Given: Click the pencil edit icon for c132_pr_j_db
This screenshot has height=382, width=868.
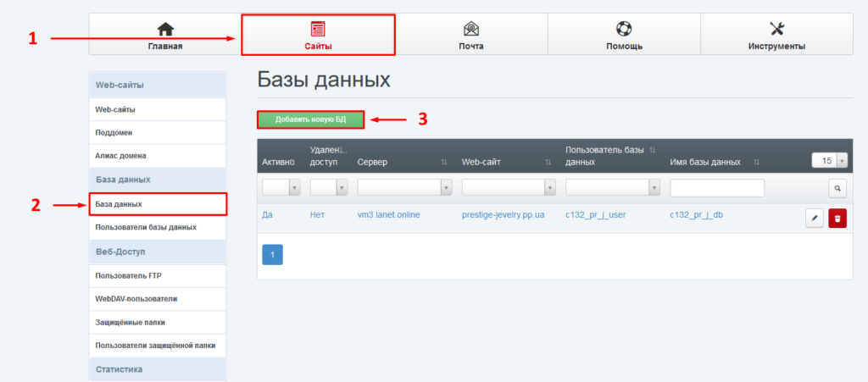Looking at the screenshot, I should [x=814, y=219].
